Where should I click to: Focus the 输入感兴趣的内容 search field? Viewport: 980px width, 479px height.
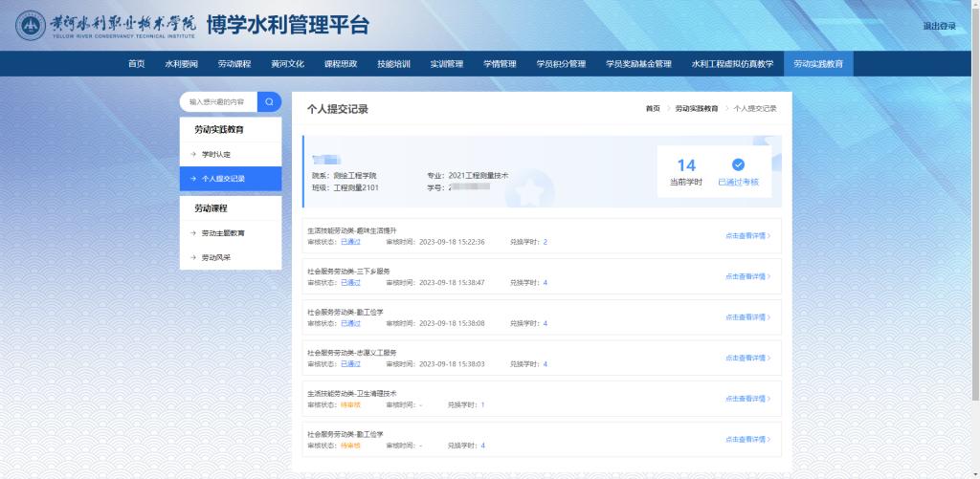[x=217, y=101]
